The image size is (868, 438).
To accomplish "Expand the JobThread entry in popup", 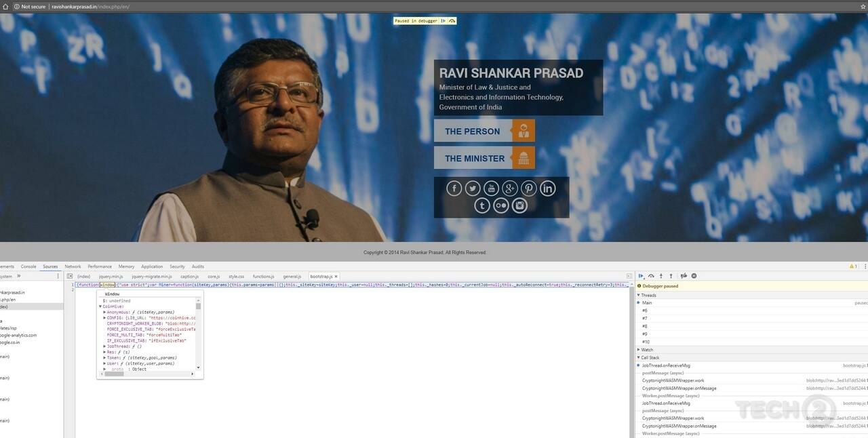I will click(104, 346).
